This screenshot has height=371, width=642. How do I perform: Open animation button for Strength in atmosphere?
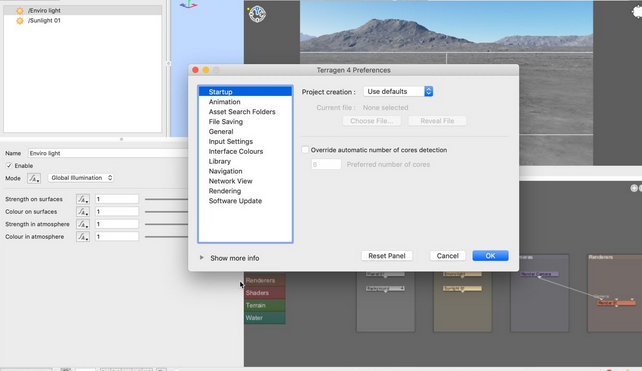pyautogui.click(x=83, y=224)
